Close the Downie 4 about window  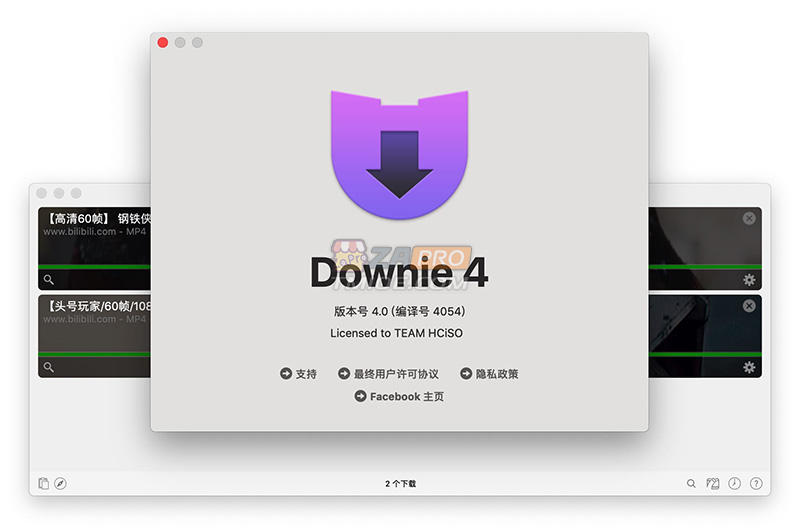pos(163,42)
